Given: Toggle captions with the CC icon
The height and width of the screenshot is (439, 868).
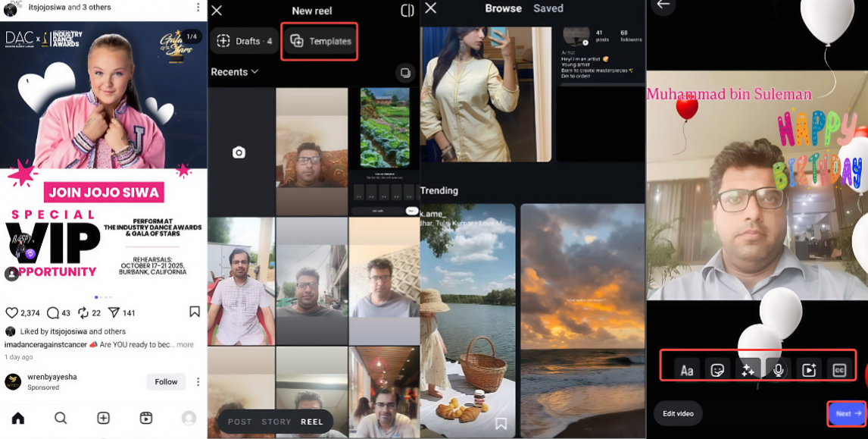Looking at the screenshot, I should [x=839, y=370].
